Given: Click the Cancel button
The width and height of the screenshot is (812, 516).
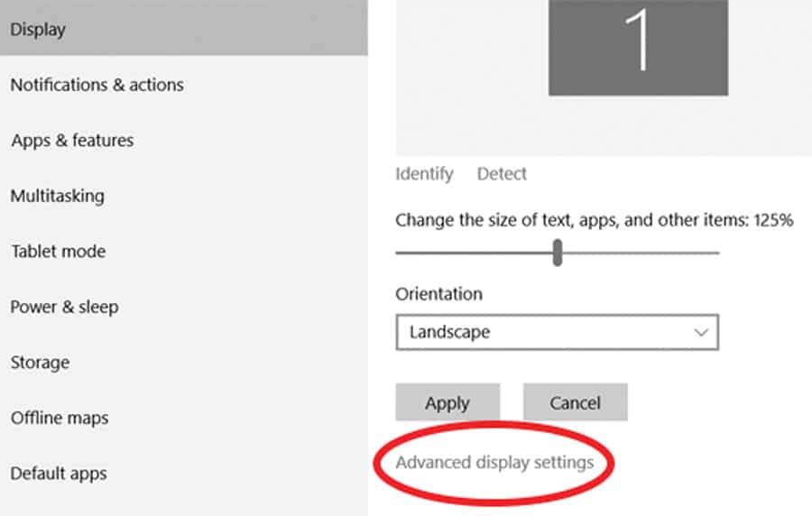Looking at the screenshot, I should coord(576,402).
